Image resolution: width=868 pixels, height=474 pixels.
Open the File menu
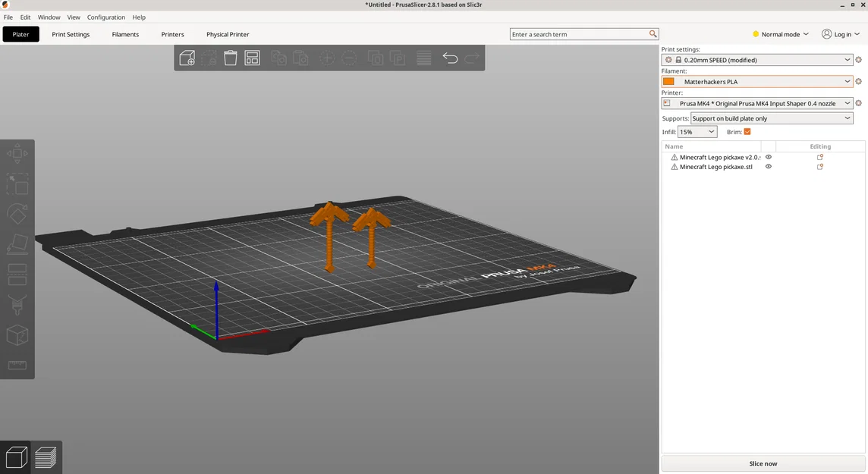[8, 17]
